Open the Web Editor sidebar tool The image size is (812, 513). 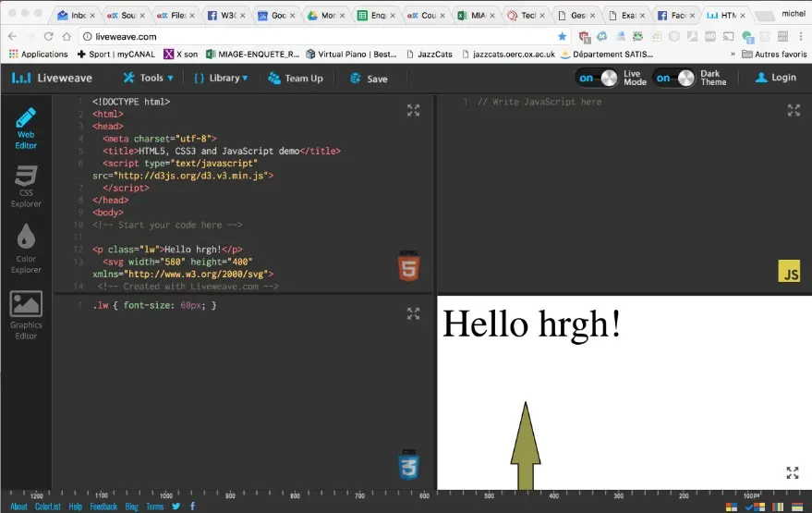26,128
